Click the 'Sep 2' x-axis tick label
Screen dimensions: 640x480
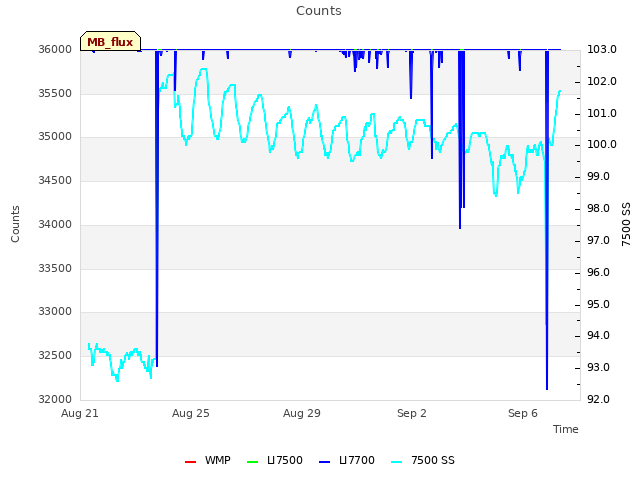pyautogui.click(x=412, y=413)
